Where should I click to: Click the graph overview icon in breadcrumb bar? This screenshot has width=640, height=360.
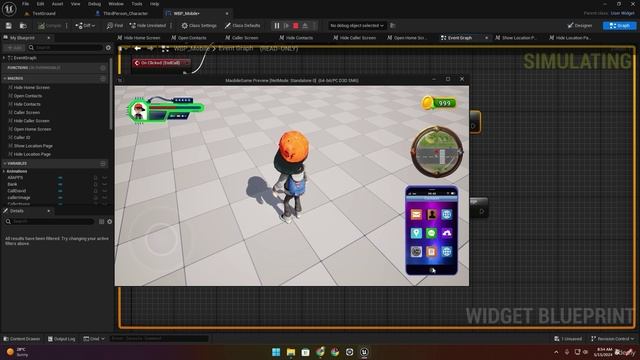pyautogui.click(x=165, y=49)
